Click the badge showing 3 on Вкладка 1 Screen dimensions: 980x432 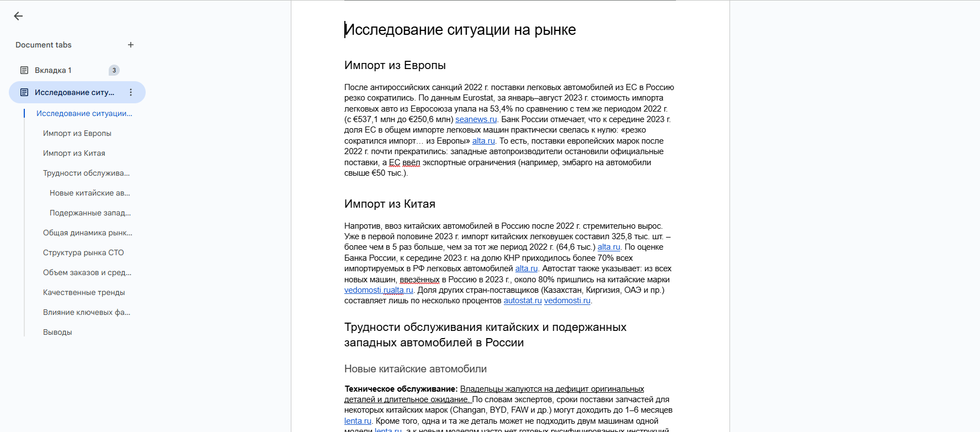pyautogui.click(x=114, y=70)
